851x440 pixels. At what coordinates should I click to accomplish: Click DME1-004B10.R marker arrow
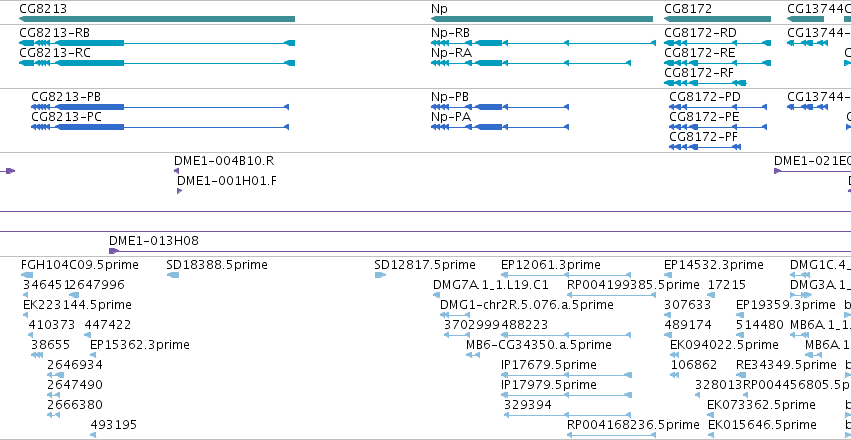click(x=176, y=171)
